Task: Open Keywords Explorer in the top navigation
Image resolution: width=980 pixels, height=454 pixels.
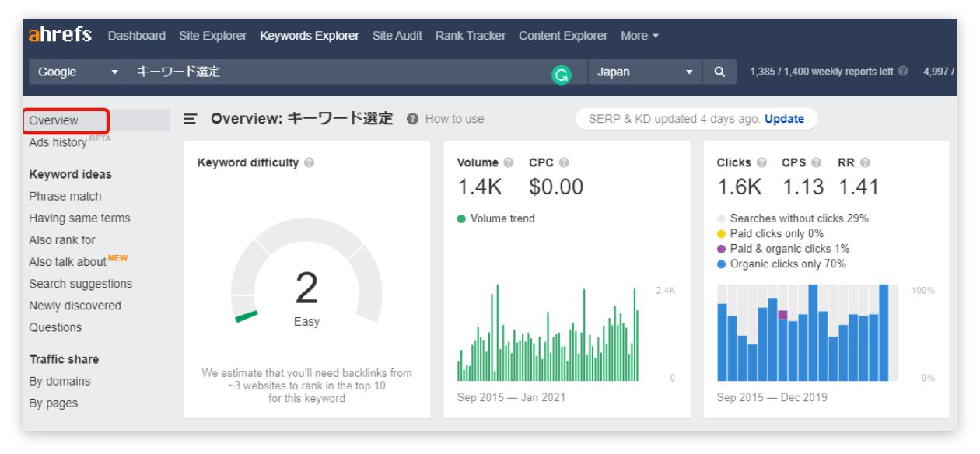Action: (310, 36)
